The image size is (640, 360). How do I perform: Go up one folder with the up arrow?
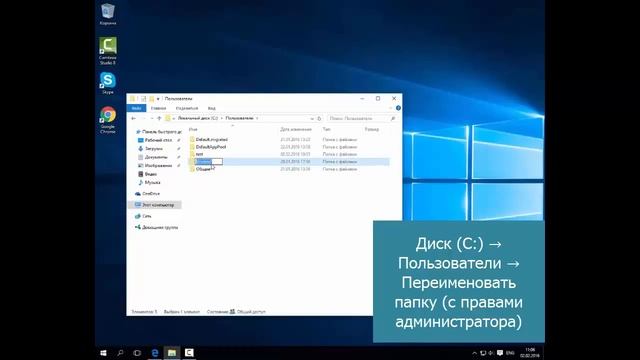pos(159,118)
